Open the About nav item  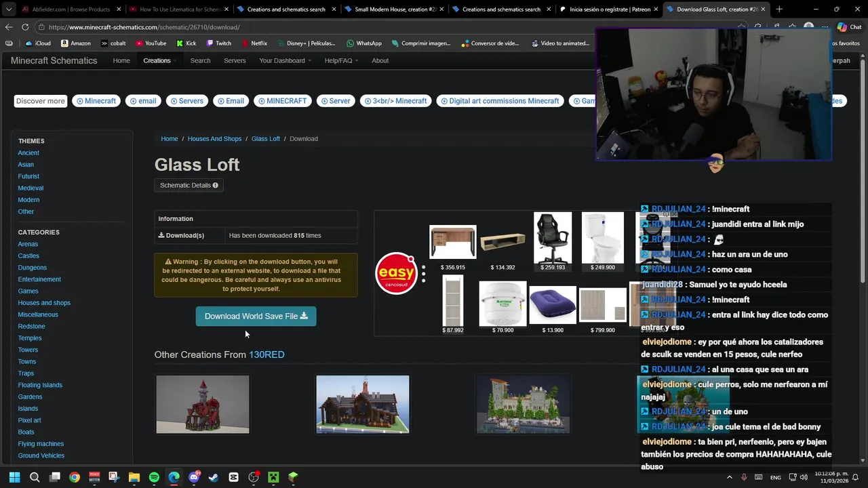[380, 60]
